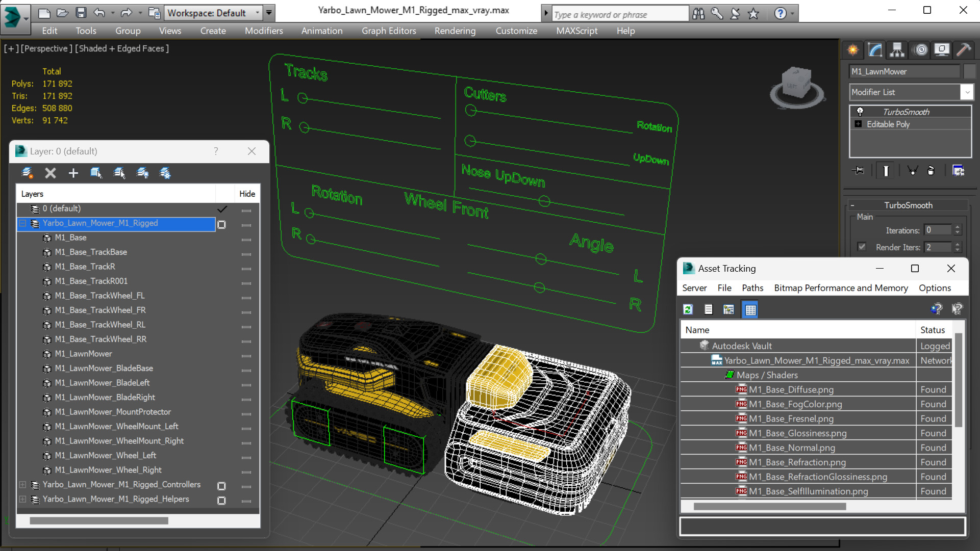Image resolution: width=980 pixels, height=551 pixels.
Task: Click the keyword search input field
Action: [x=620, y=14]
